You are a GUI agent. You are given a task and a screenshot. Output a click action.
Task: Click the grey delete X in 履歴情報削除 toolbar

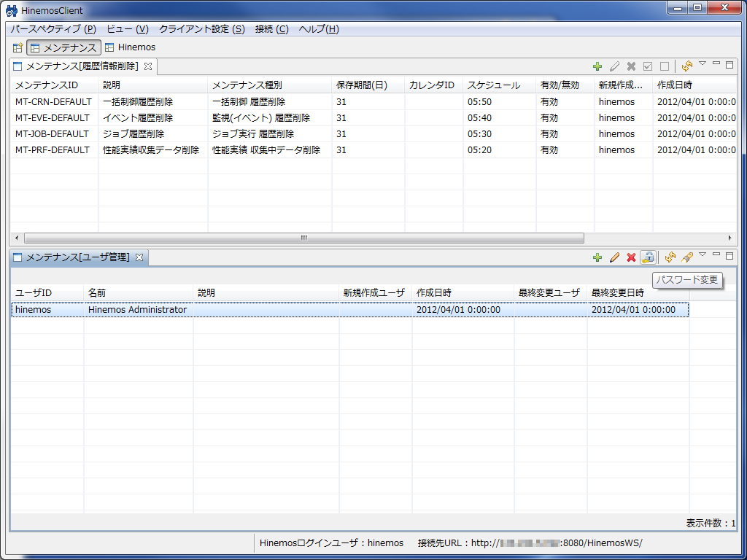point(631,66)
